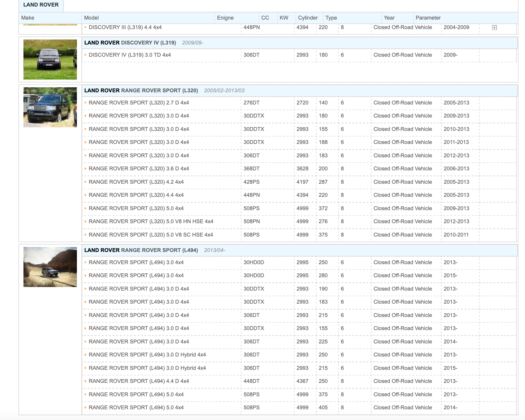Open the RANGE ROVER SPORT (L320) section heading
The height and width of the screenshot is (420, 525).
point(141,91)
